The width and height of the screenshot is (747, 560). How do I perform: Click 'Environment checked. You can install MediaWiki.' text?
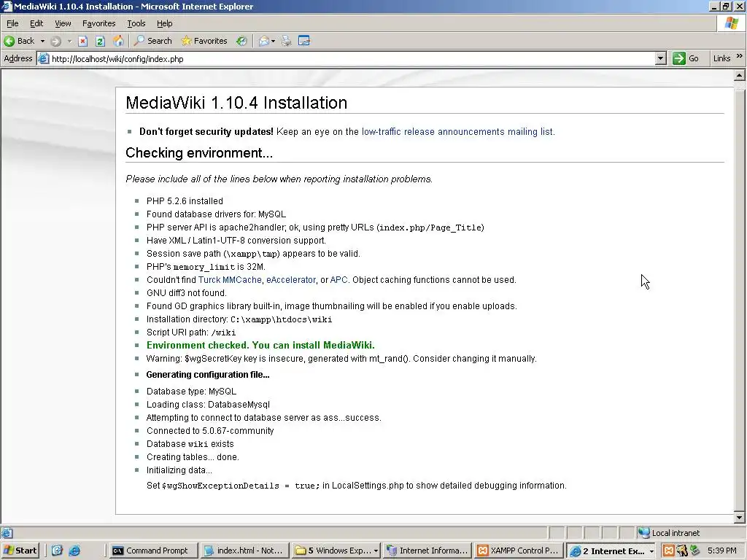point(260,345)
